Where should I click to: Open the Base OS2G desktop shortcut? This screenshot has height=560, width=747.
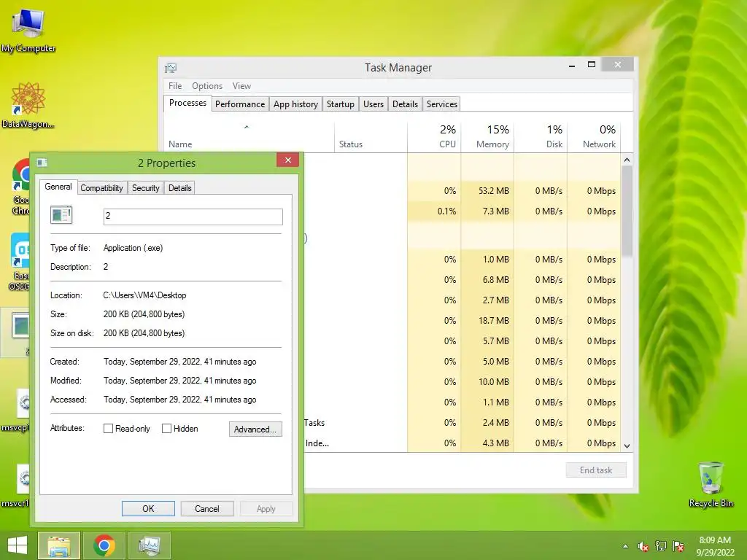coord(20,262)
